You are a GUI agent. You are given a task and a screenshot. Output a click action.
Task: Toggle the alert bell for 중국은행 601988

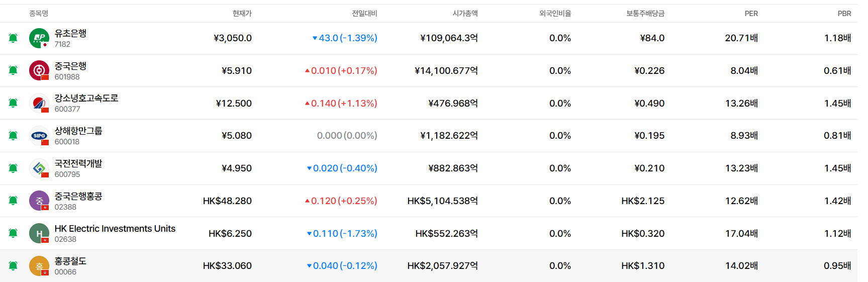click(13, 70)
